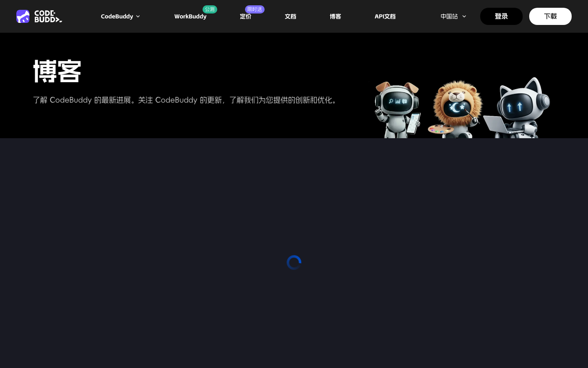Click the loading spinner indicator
Viewport: 588px width, 368px height.
click(x=294, y=263)
